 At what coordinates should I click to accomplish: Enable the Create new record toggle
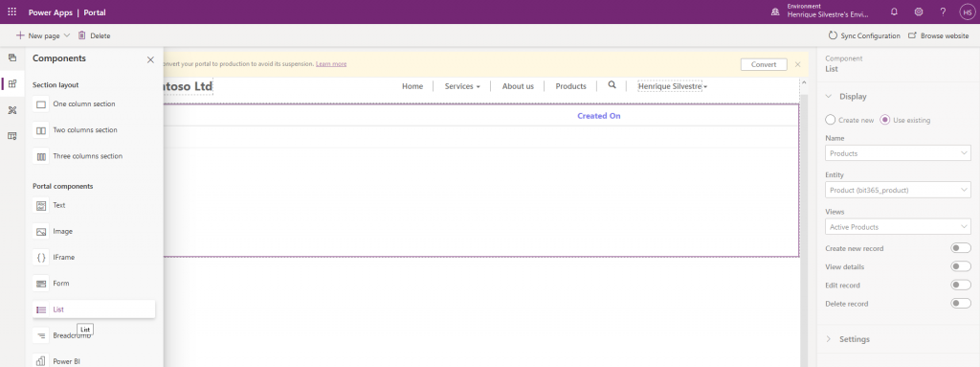[x=961, y=248]
